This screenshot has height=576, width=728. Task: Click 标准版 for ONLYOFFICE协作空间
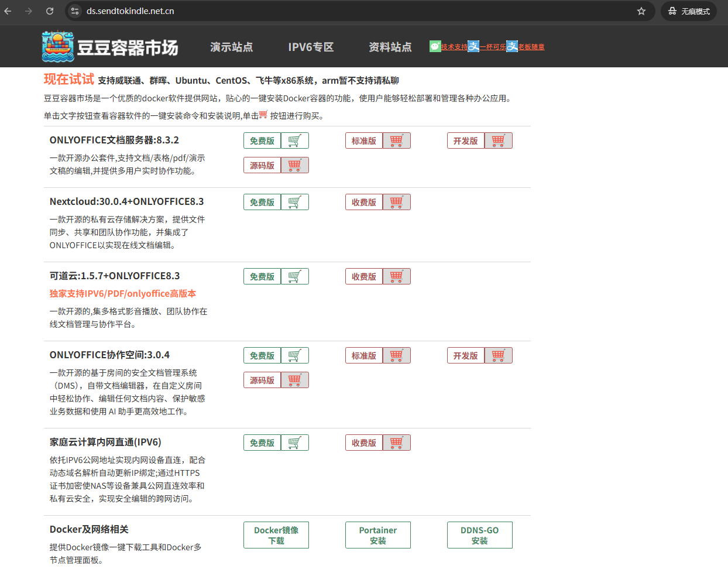coord(364,355)
